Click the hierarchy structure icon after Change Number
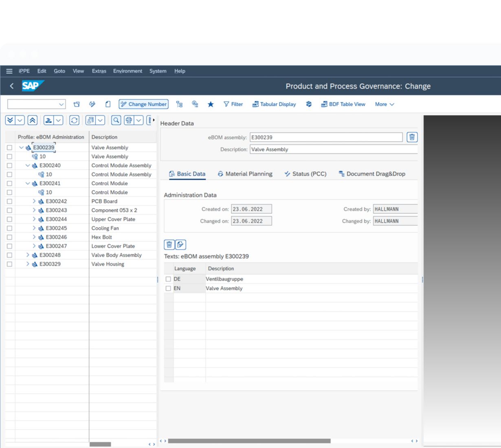This screenshot has height=448, width=501. coord(179,104)
